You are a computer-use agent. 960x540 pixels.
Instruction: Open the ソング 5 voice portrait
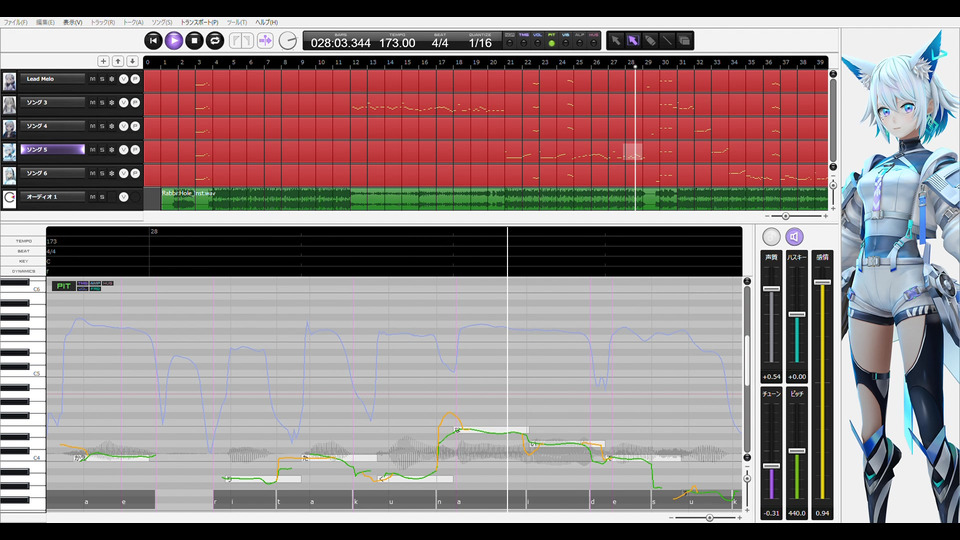click(9, 152)
